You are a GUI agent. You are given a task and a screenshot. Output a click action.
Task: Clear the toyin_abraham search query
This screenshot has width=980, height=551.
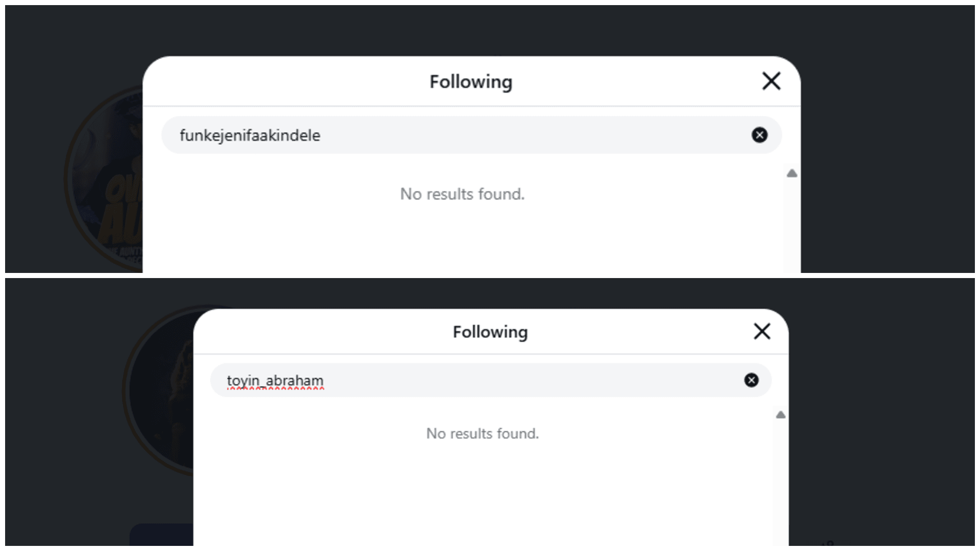click(x=751, y=380)
